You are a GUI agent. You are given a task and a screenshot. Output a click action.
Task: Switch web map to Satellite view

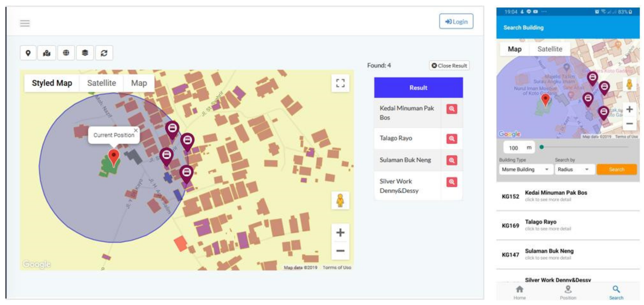click(101, 83)
